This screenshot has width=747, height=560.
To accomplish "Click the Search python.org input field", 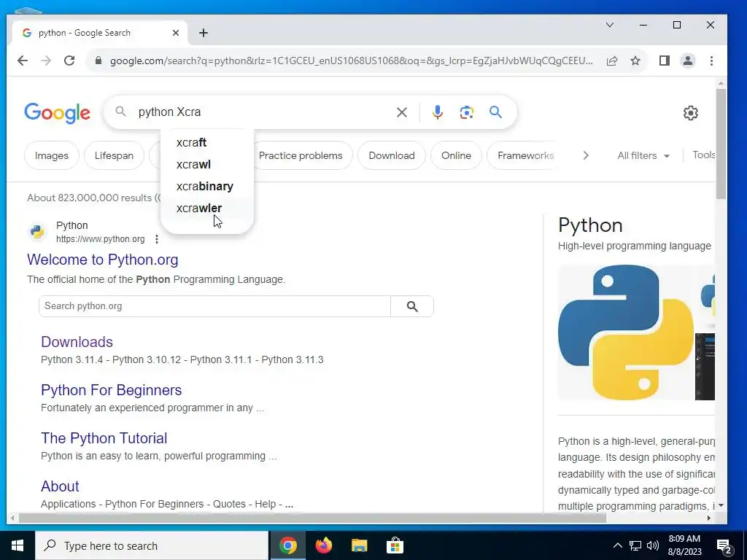I will pos(214,306).
